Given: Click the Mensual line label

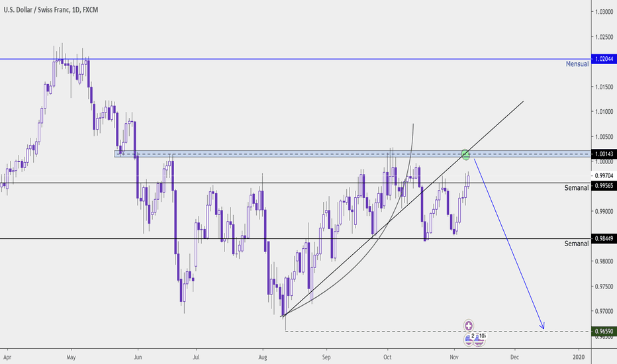Looking at the screenshot, I should tap(577, 64).
